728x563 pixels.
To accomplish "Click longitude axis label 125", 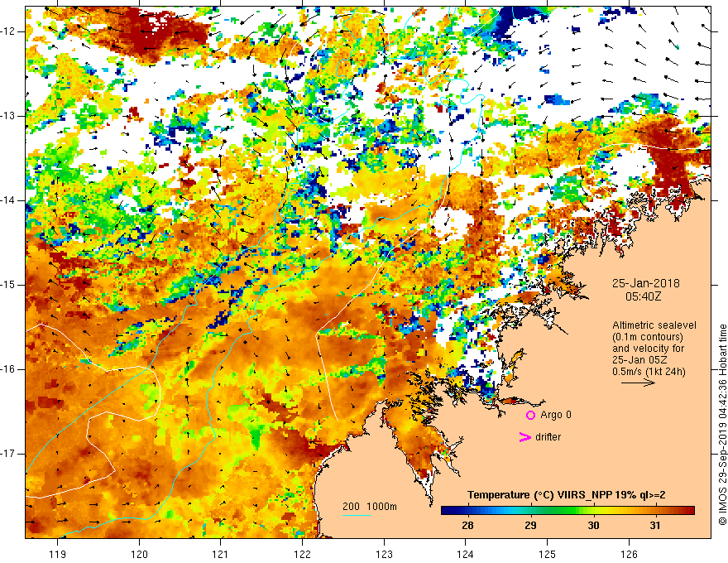I will click(x=548, y=554).
